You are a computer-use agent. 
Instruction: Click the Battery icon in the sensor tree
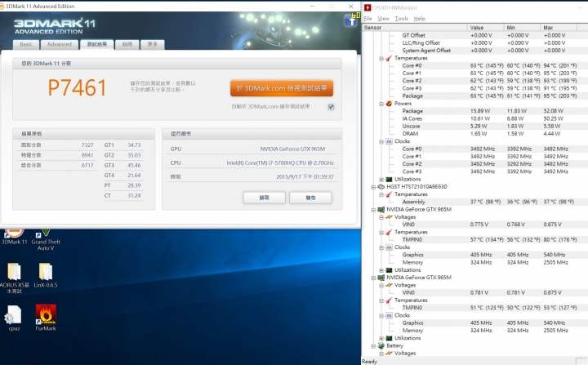pyautogui.click(x=381, y=345)
